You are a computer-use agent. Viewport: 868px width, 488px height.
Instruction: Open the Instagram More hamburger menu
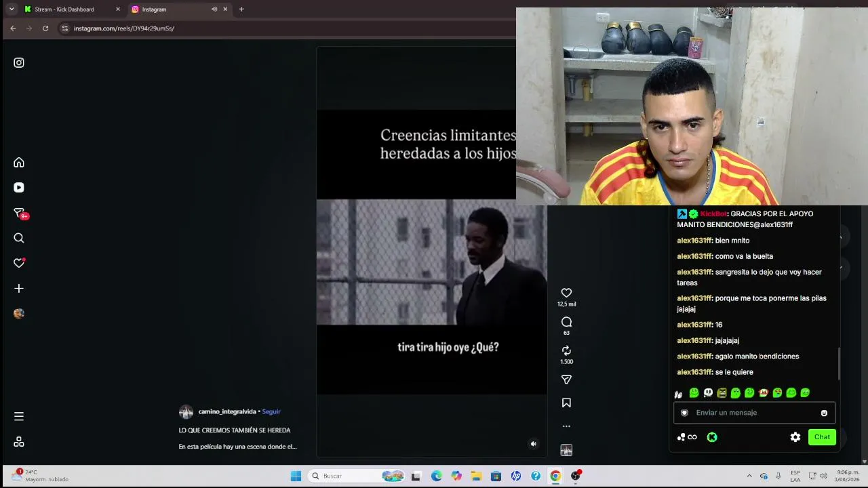pyautogui.click(x=19, y=416)
